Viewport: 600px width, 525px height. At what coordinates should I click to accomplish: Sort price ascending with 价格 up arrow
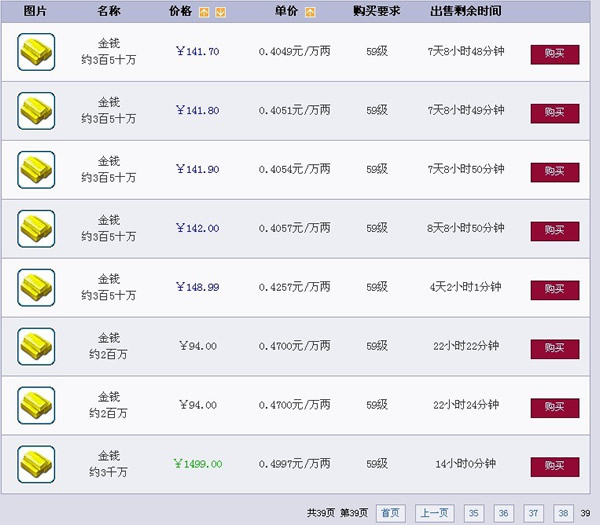(205, 12)
